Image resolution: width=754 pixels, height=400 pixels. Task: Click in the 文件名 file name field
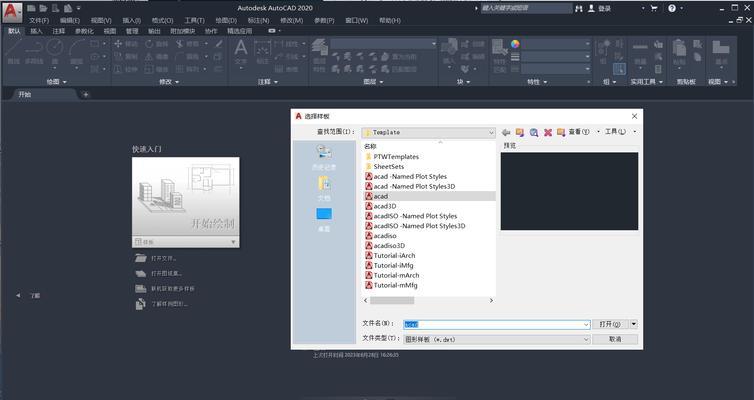click(x=497, y=325)
